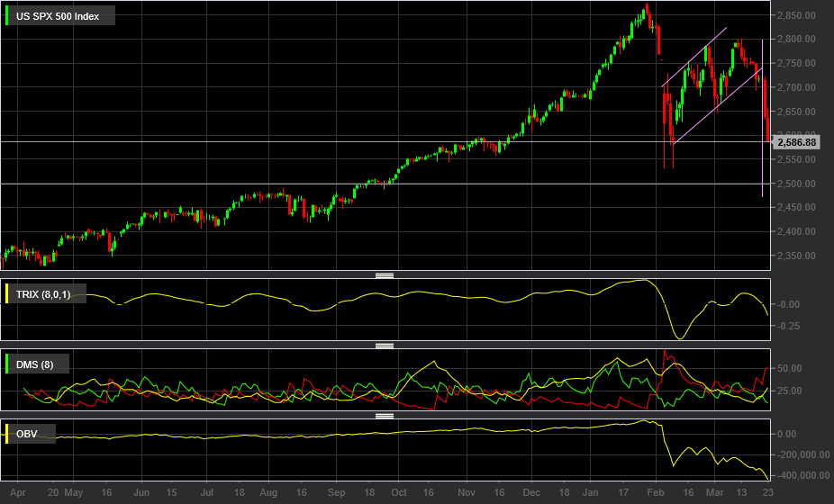Click the Jun label on the date axis
Screen dimensions: 834x504
[141, 493]
